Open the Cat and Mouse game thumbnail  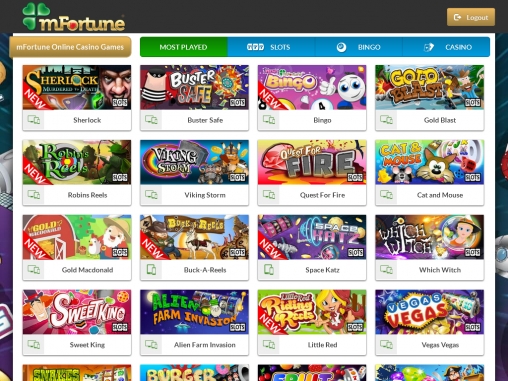(x=429, y=162)
